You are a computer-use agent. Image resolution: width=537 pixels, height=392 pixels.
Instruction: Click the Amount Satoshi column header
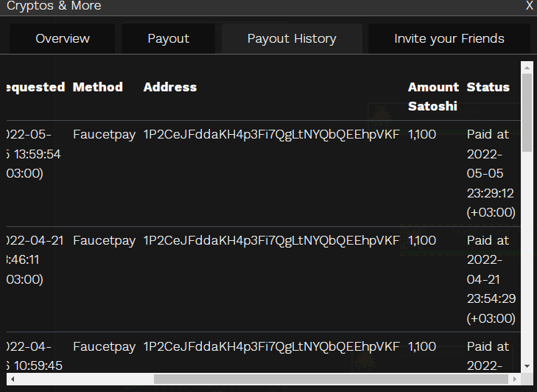(x=433, y=97)
